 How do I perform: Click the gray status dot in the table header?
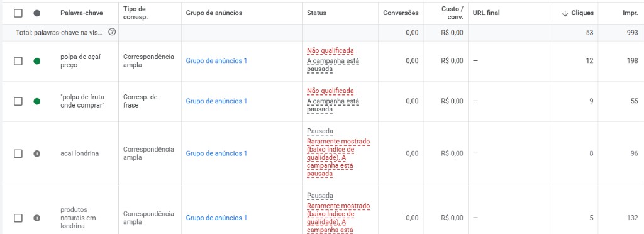(37, 13)
